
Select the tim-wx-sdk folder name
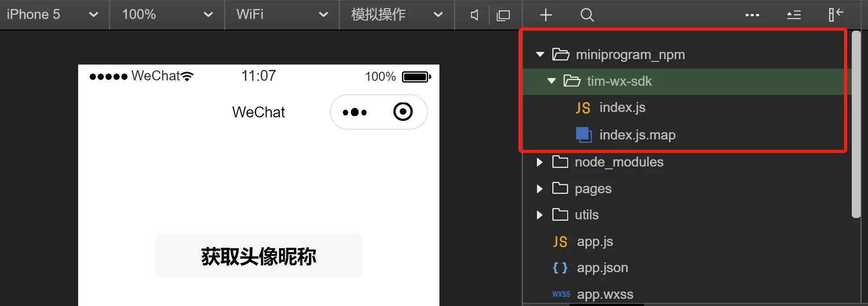tap(619, 81)
